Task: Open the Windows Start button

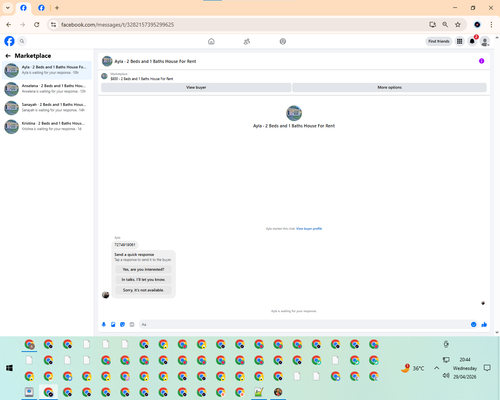Action: point(9,368)
